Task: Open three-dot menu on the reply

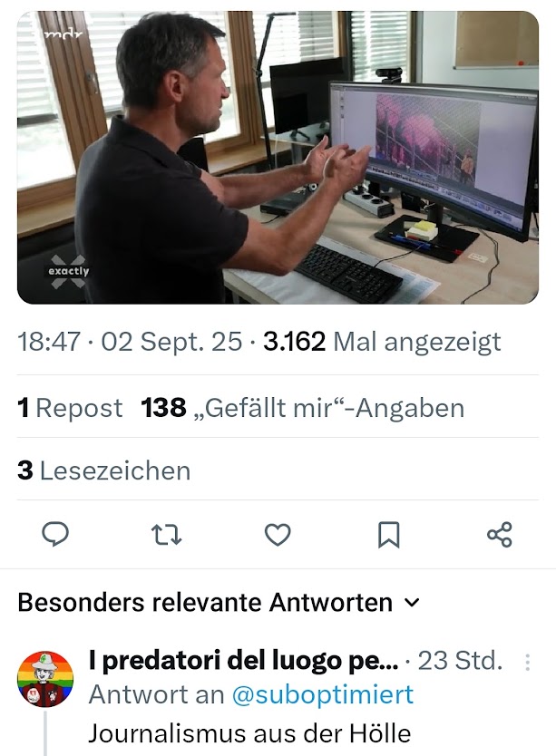Action: (528, 662)
